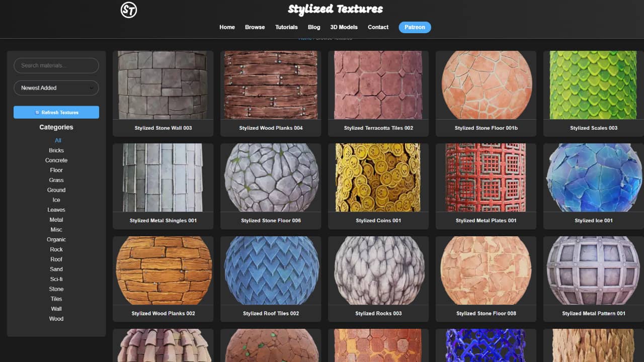Image resolution: width=644 pixels, height=362 pixels.
Task: Go to the Tutorials page
Action: 286,27
